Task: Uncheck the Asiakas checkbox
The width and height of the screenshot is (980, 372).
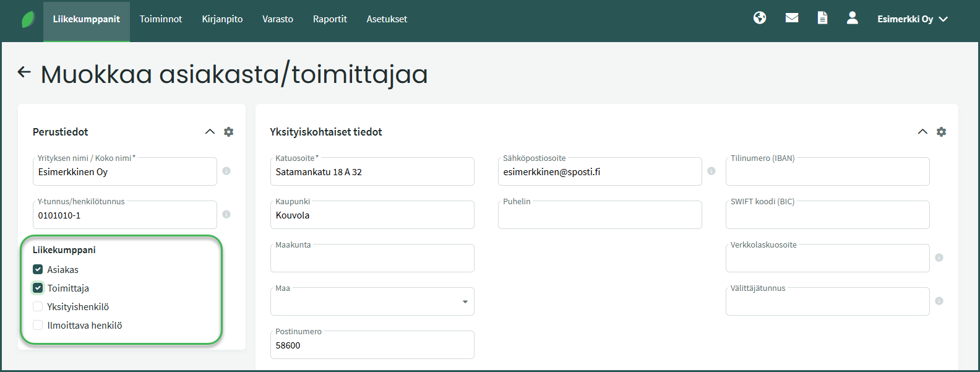Action: coord(38,269)
